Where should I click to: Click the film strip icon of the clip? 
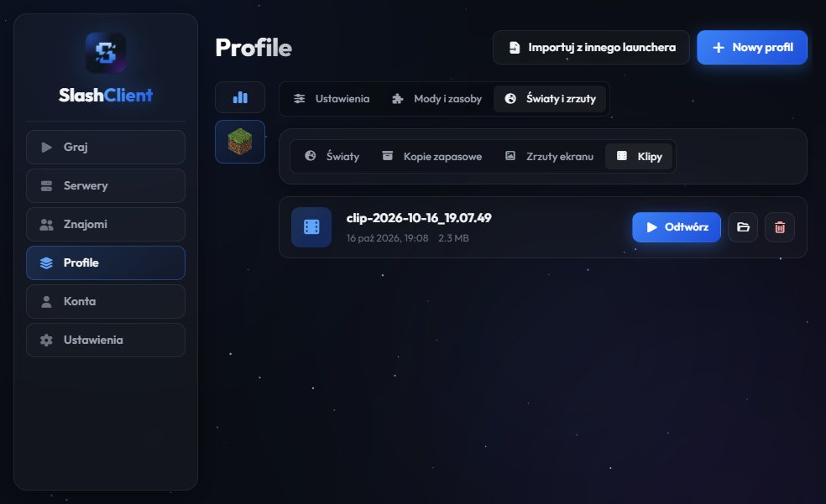point(311,227)
